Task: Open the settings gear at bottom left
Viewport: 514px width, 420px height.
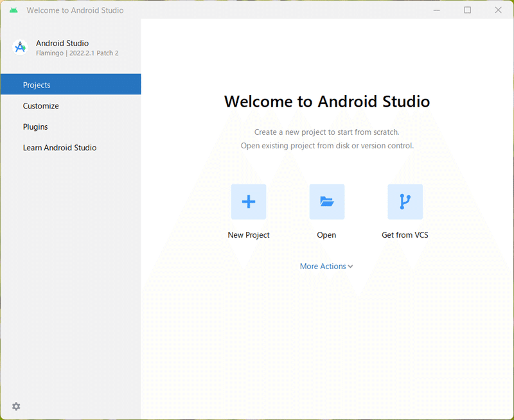Action: tap(16, 407)
